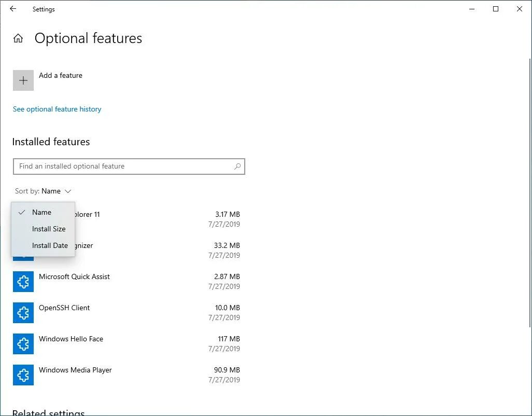This screenshot has height=416, width=532.
Task: Select the Windows Media Player entry
Action: tap(75, 370)
